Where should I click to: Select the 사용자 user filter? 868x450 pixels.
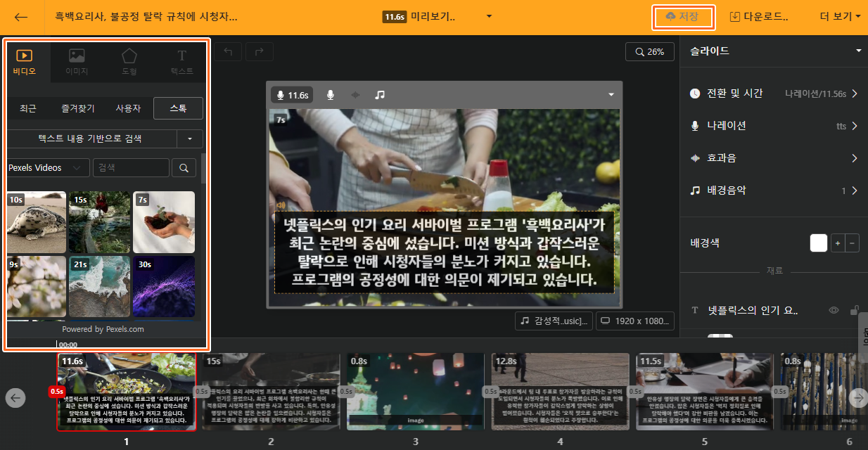[x=128, y=108]
